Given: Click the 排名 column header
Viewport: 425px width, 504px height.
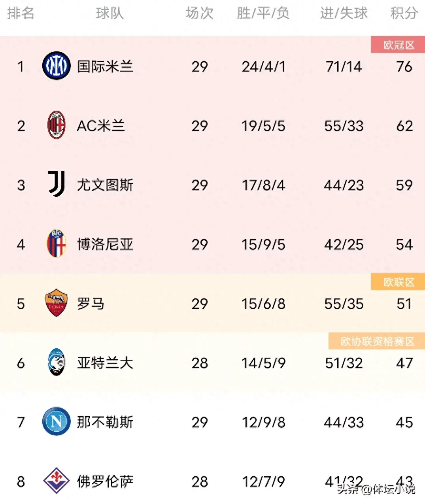Looking at the screenshot, I should coord(21,13).
